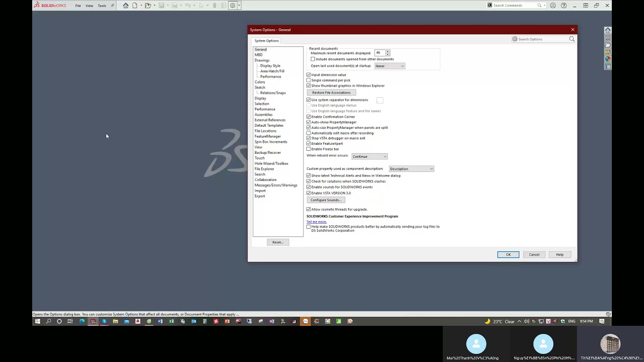Select the System Options tab
This screenshot has width=644, height=362.
tap(267, 41)
